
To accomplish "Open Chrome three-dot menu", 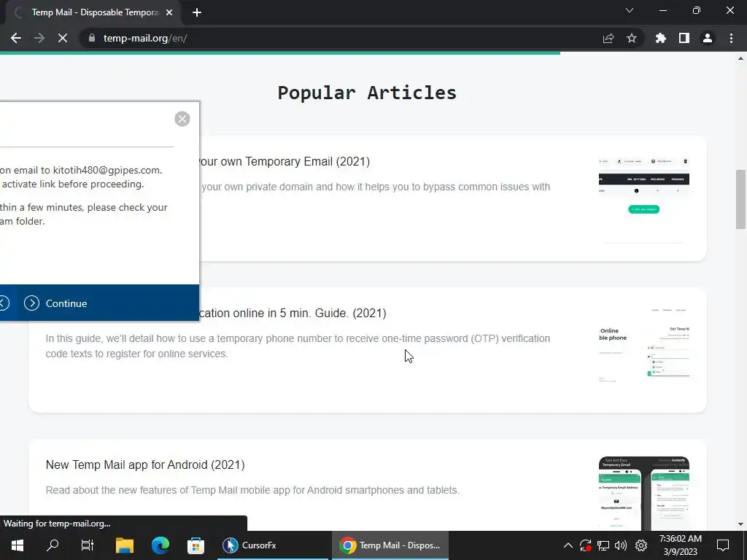I will (x=731, y=38).
